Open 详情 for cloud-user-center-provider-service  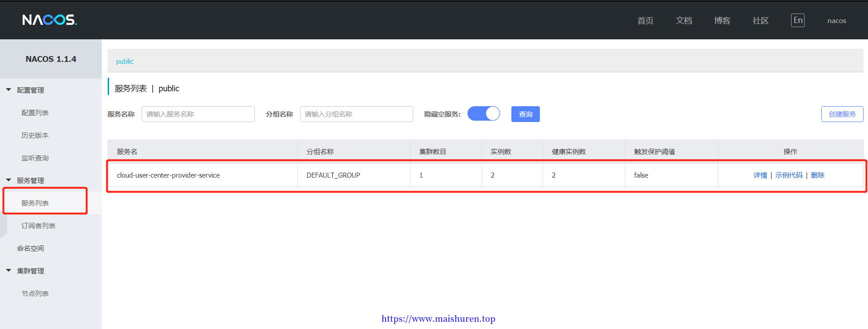[x=760, y=175]
